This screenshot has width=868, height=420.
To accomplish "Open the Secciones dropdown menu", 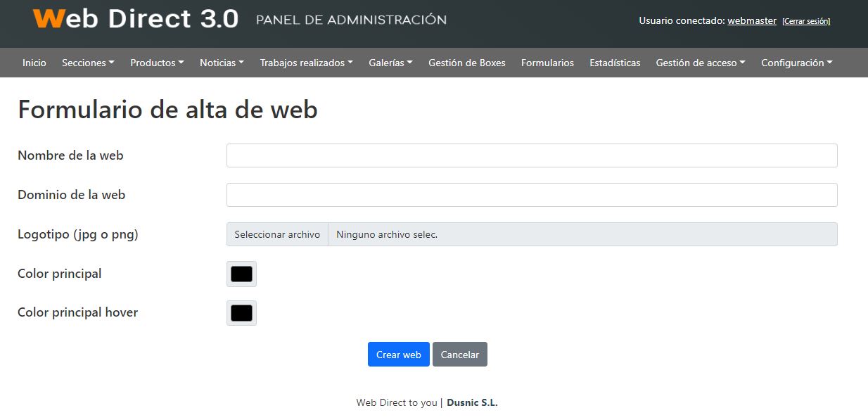I will (88, 63).
